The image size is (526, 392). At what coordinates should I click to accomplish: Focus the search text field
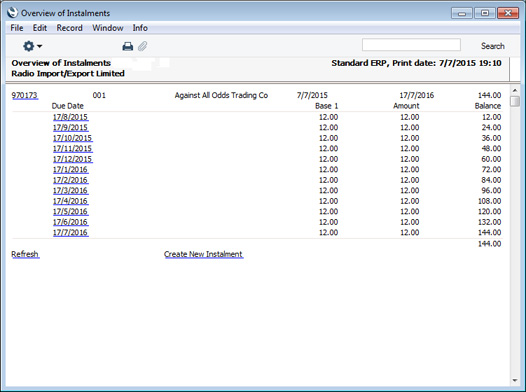(411, 45)
